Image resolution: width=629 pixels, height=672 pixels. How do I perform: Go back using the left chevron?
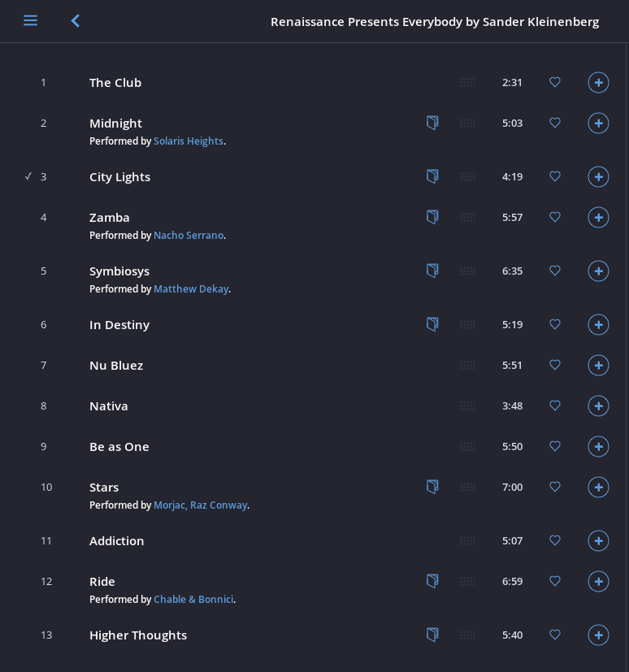coord(76,20)
